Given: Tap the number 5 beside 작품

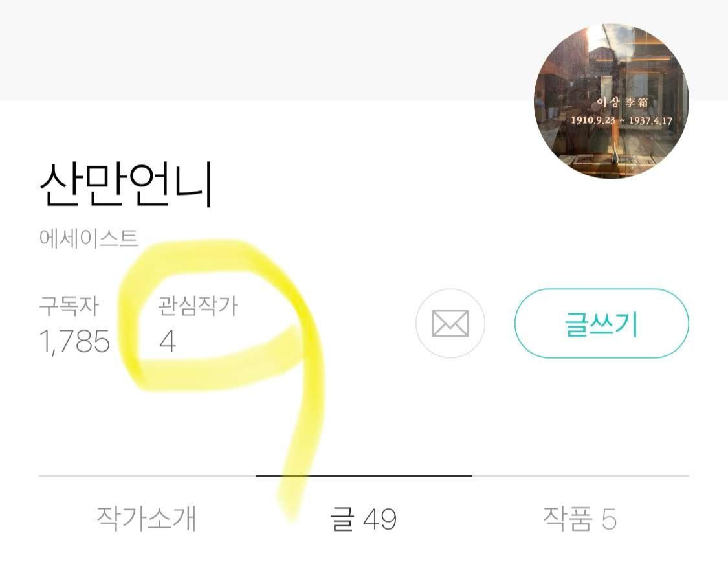Looking at the screenshot, I should pyautogui.click(x=609, y=519).
